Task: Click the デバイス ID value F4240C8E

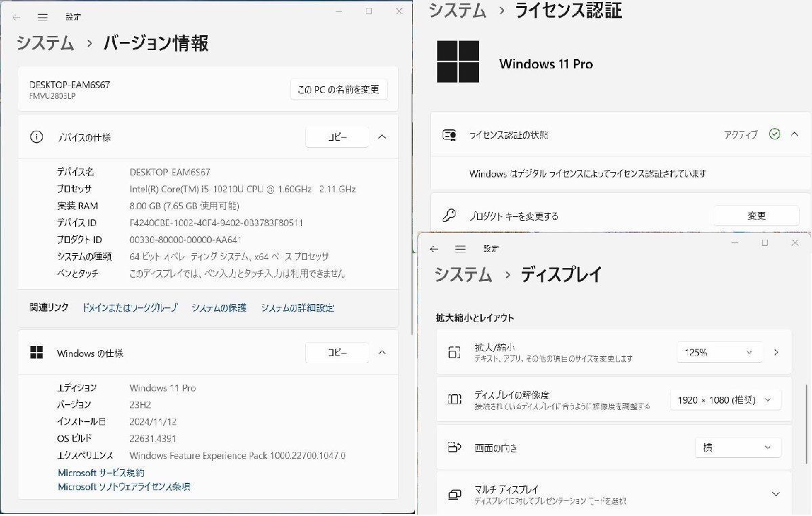Action: 216,223
